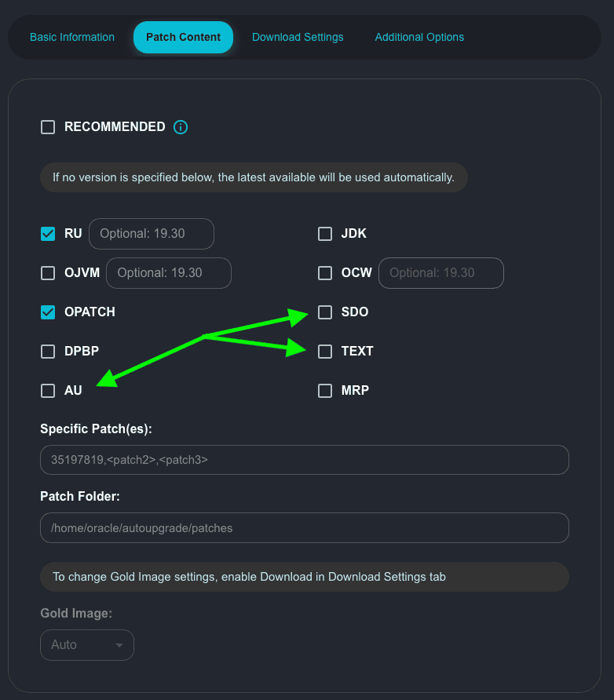Enable the SDO checkbox
The width and height of the screenshot is (614, 700).
tap(325, 312)
